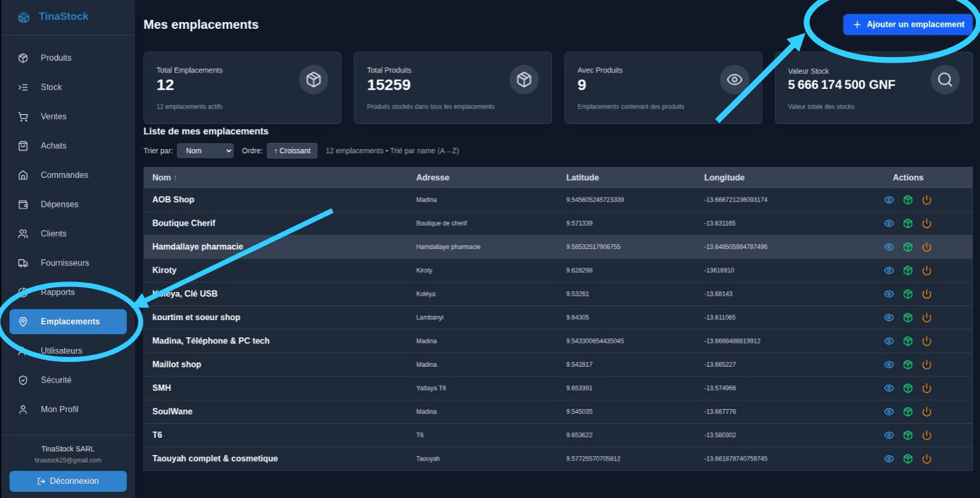Open Produits in the sidebar
Screen dimensions: 980x498
click(x=67, y=58)
